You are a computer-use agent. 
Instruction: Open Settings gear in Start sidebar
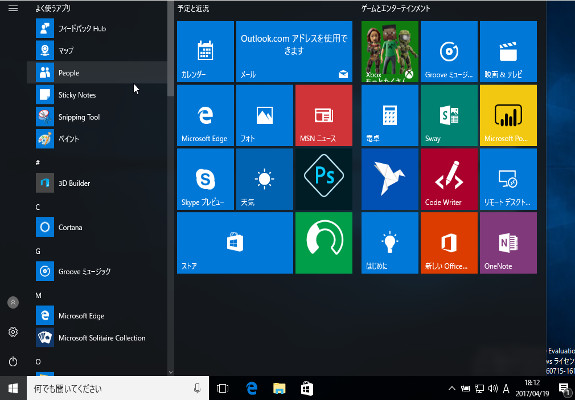point(13,332)
